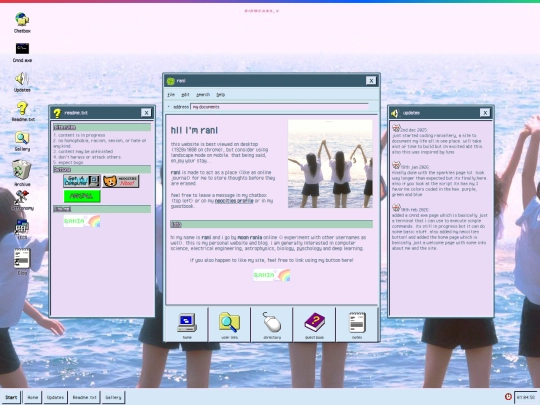540x405 pixels.
Task: Click the beach photo in the rani window
Action: pos(330,164)
